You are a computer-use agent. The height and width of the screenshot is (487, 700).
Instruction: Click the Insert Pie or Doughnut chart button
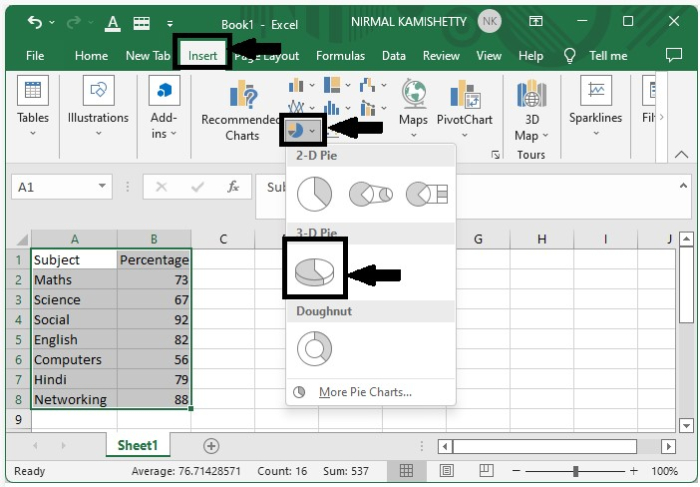[302, 130]
